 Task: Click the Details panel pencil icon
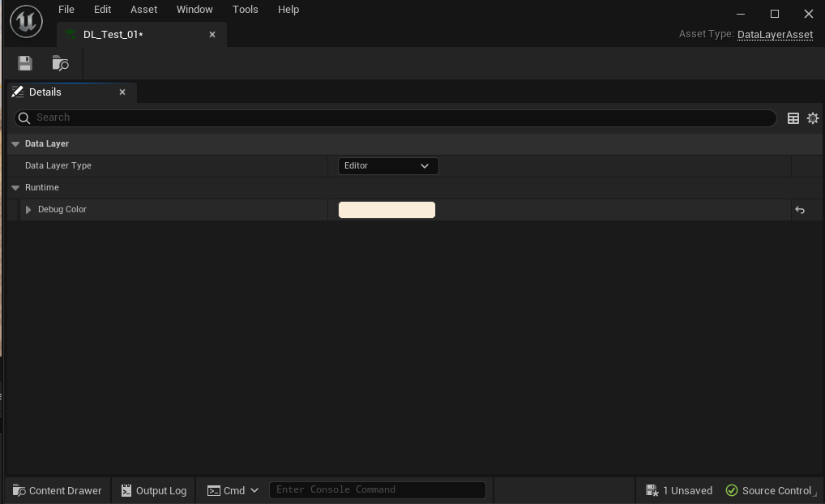pyautogui.click(x=17, y=92)
